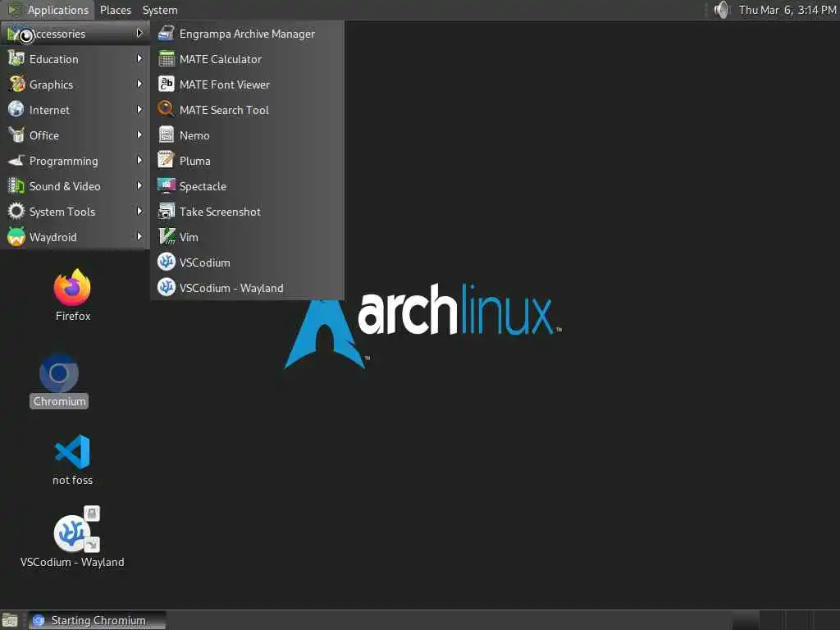The image size is (840, 630).
Task: Click the date and time clock
Action: point(787,10)
